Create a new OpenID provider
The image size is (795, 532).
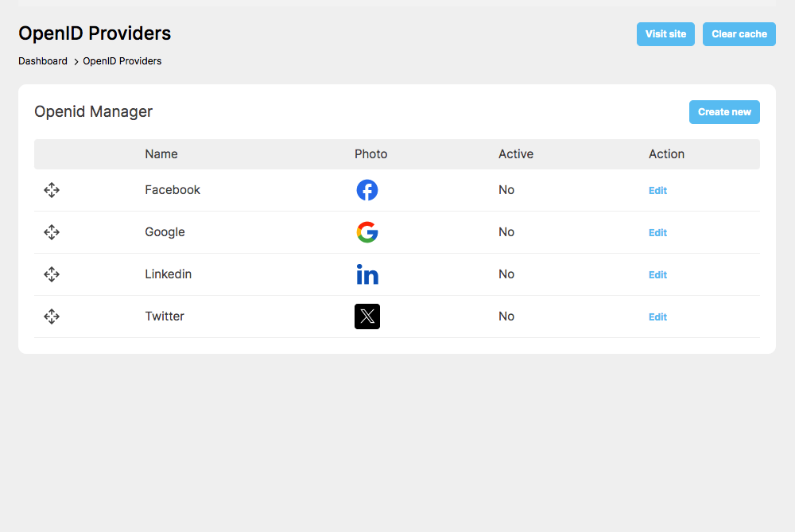coord(724,112)
